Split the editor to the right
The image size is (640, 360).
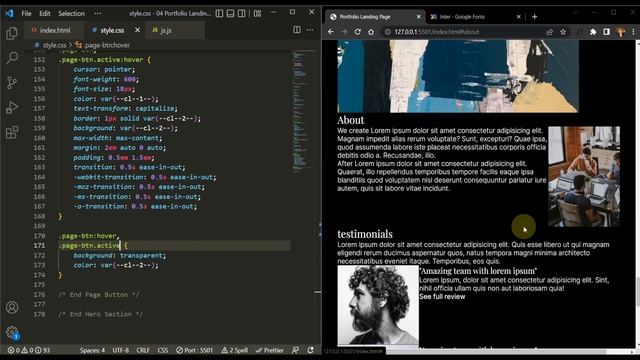[297, 30]
